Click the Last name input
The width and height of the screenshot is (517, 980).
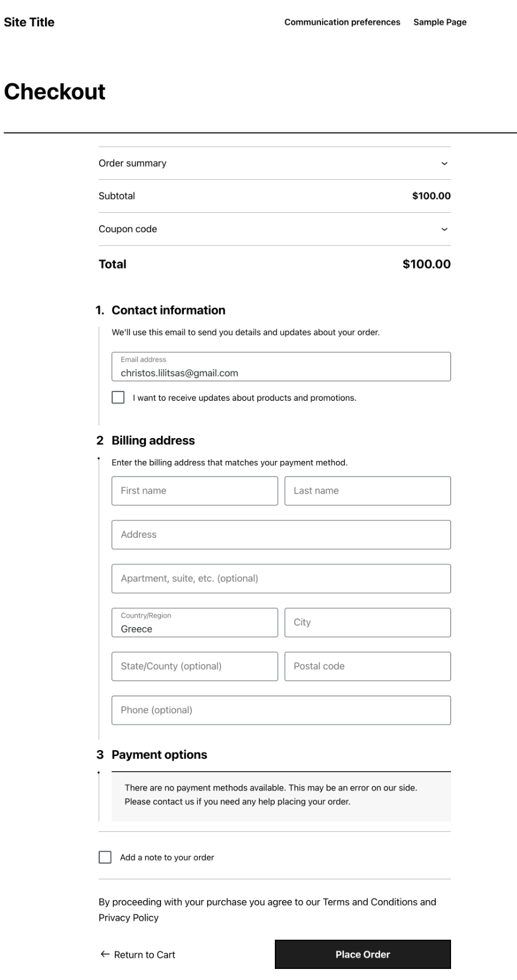(367, 491)
